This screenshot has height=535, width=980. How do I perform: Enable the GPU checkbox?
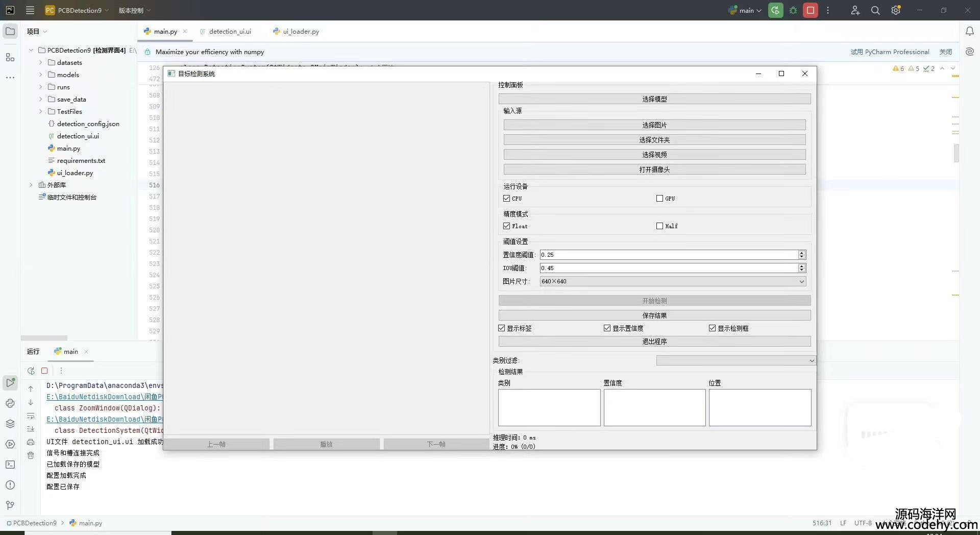click(x=659, y=199)
